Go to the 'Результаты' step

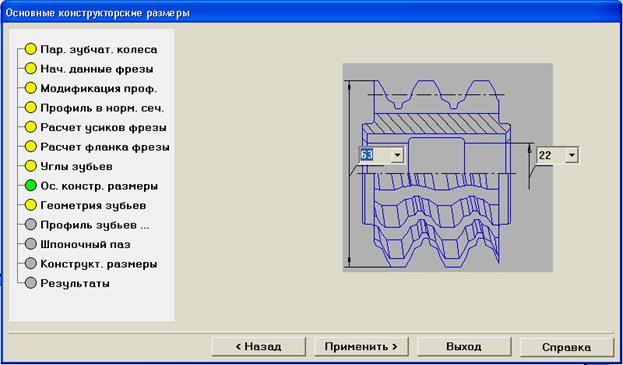pos(75,283)
